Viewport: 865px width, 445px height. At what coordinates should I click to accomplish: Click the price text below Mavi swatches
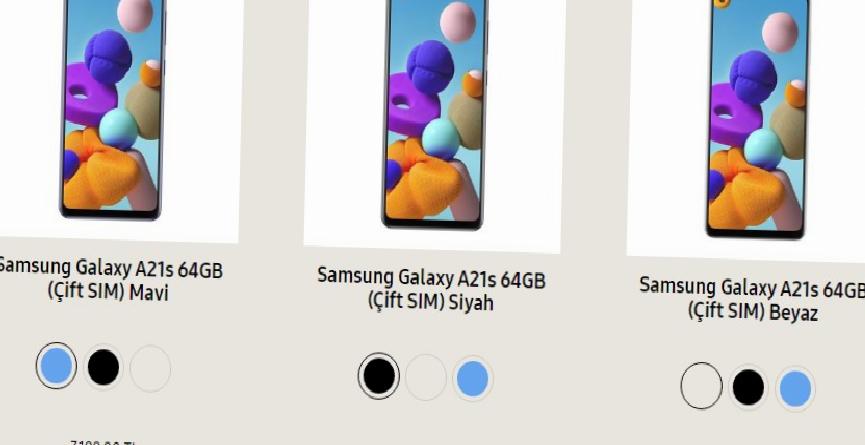coord(104,442)
